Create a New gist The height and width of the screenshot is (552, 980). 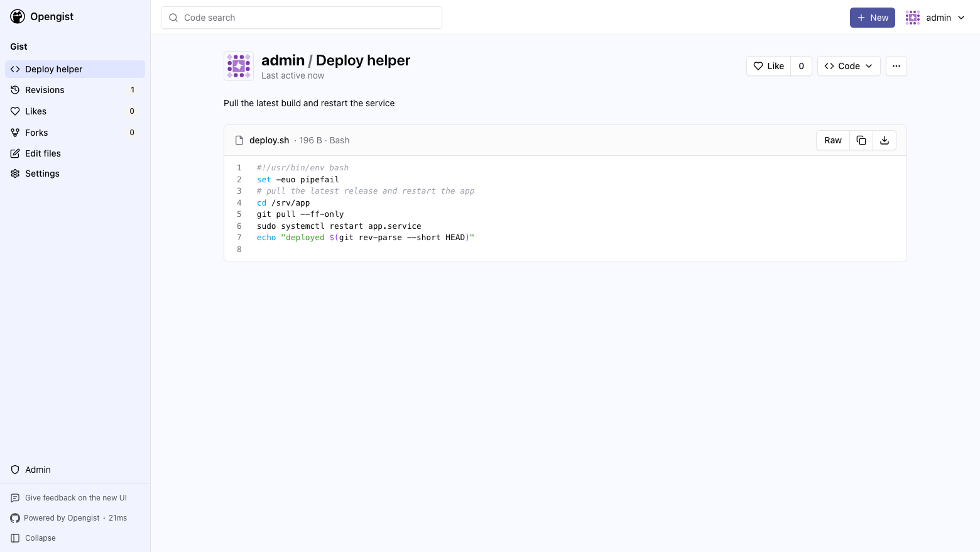coord(873,18)
